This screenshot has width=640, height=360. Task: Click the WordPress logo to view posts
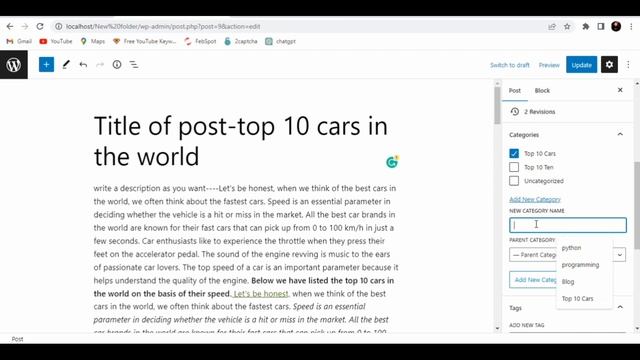[14, 64]
